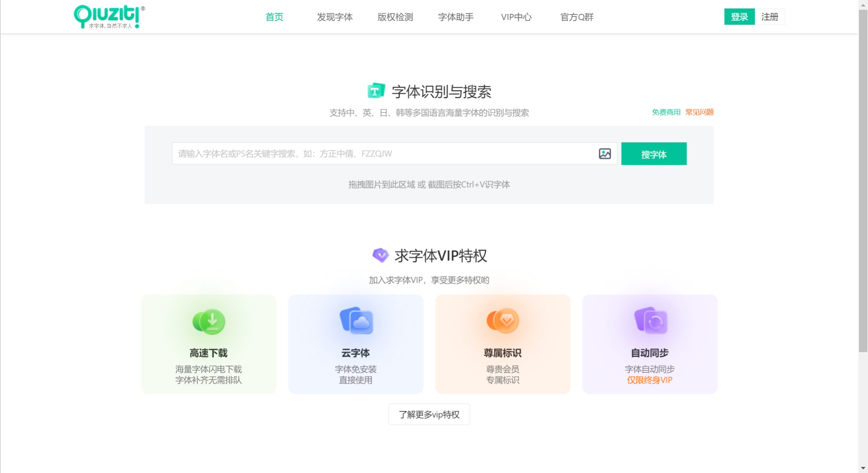Image resolution: width=868 pixels, height=473 pixels.
Task: Click inside the font search input field
Action: click(373, 153)
